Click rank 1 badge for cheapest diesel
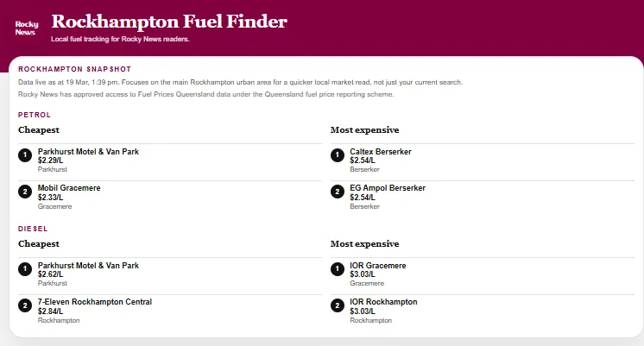Viewport: 644px width, 346px height. tap(25, 269)
